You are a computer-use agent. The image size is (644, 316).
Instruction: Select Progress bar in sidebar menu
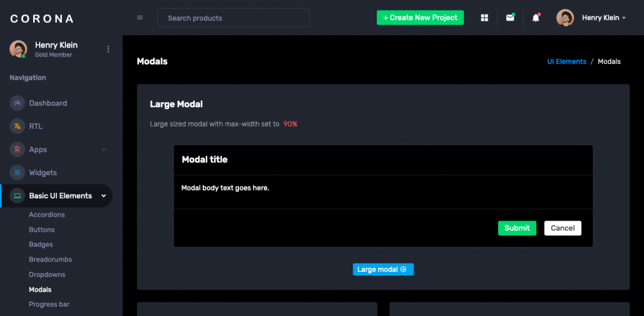pos(49,305)
